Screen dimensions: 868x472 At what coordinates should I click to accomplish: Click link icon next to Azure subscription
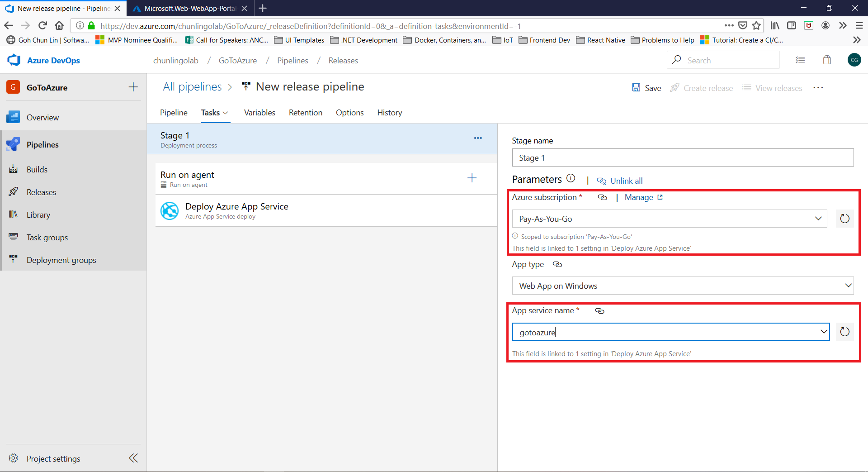click(x=602, y=197)
